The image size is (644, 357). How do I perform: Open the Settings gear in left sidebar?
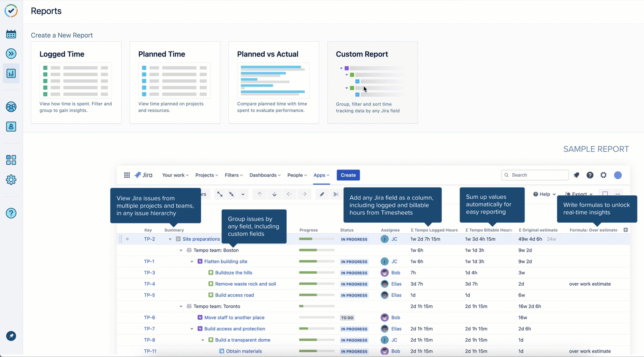11,180
